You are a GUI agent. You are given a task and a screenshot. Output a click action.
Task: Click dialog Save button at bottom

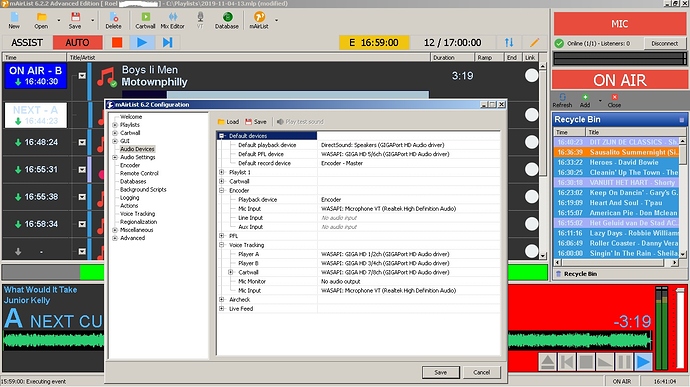pos(440,372)
